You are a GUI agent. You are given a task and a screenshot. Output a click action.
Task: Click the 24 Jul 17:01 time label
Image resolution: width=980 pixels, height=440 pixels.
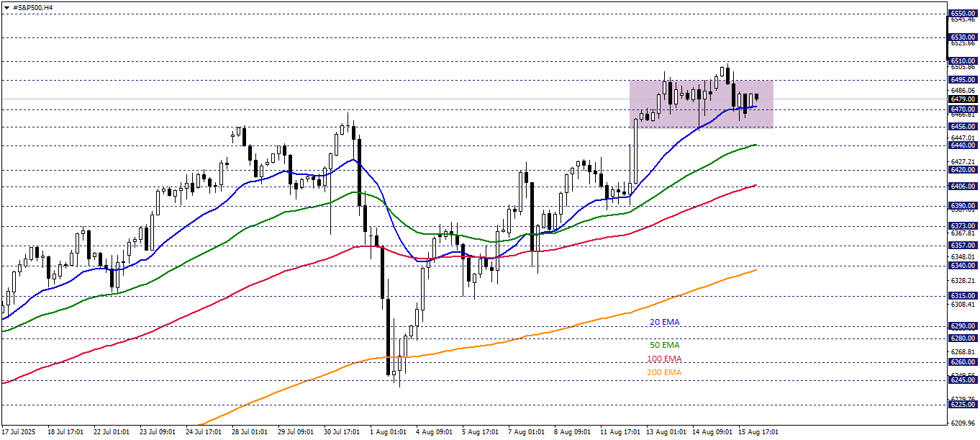202,432
